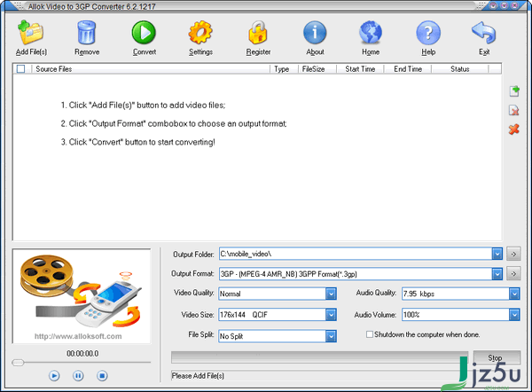
Task: Click remove selected file icon beside list
Action: pyautogui.click(x=514, y=110)
